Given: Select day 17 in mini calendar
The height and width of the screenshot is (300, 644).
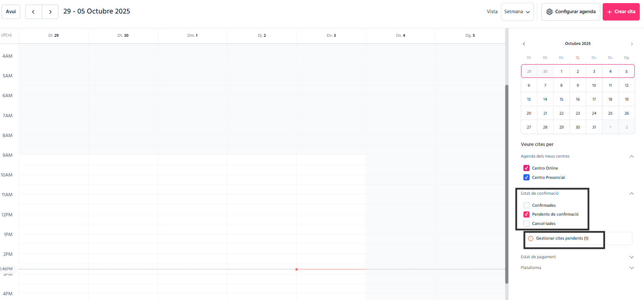Looking at the screenshot, I should (x=594, y=99).
